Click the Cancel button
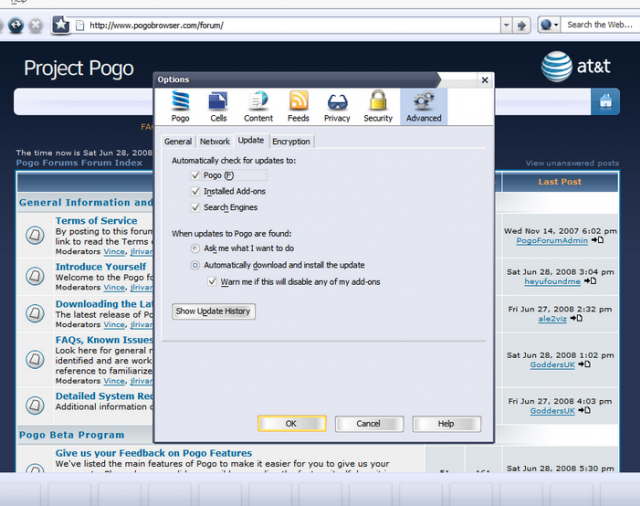This screenshot has width=640, height=506. (369, 424)
